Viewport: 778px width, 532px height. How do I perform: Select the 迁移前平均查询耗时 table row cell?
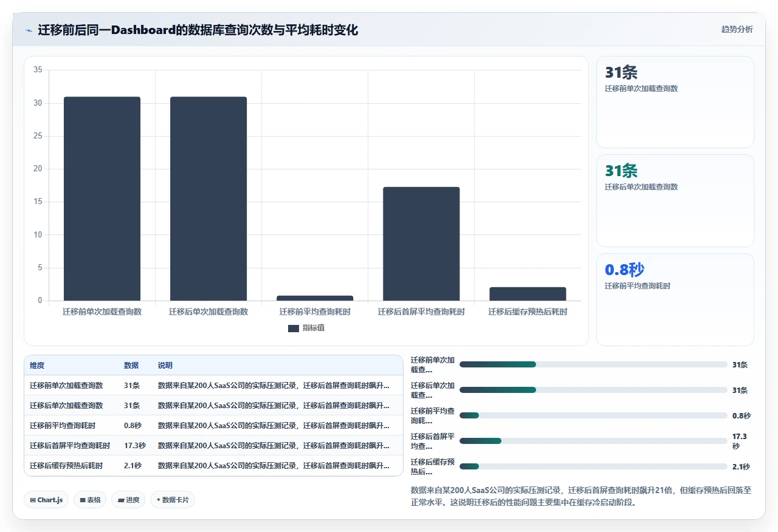coord(63,426)
